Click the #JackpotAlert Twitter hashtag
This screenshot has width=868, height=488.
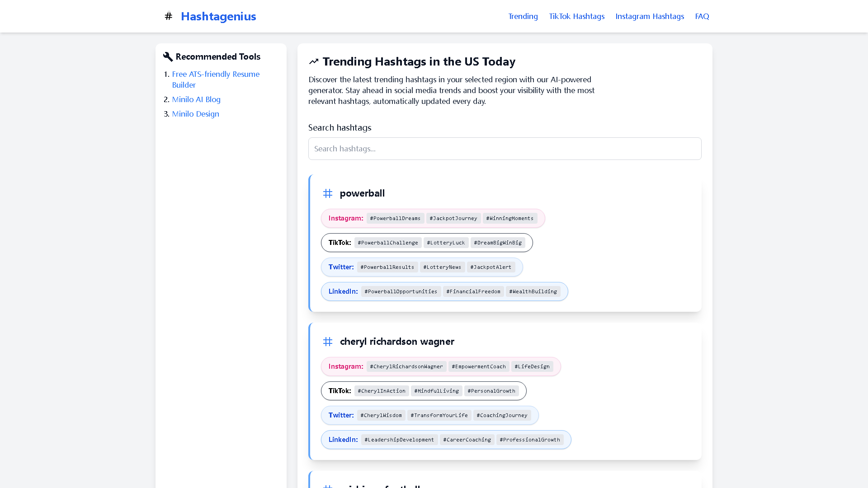click(x=491, y=267)
